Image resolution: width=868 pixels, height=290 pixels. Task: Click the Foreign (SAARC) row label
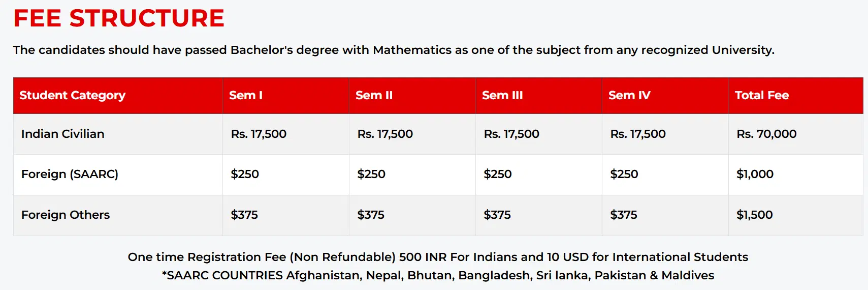(70, 174)
